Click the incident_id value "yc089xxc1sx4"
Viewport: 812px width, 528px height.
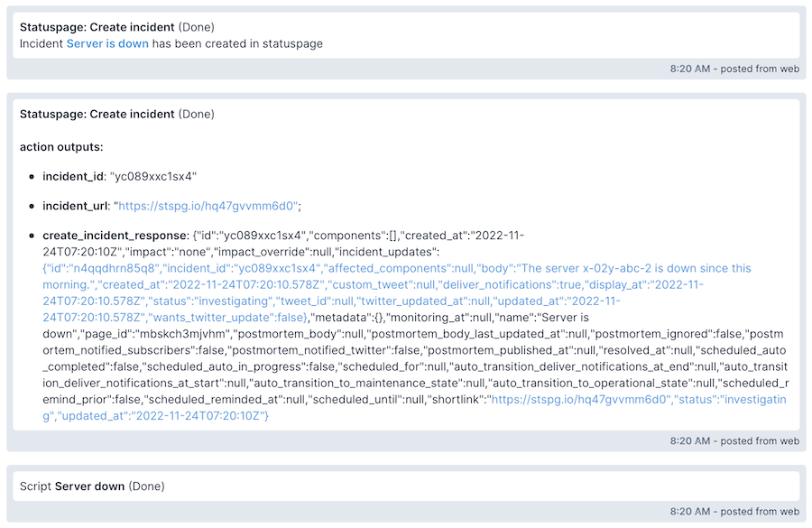point(153,176)
